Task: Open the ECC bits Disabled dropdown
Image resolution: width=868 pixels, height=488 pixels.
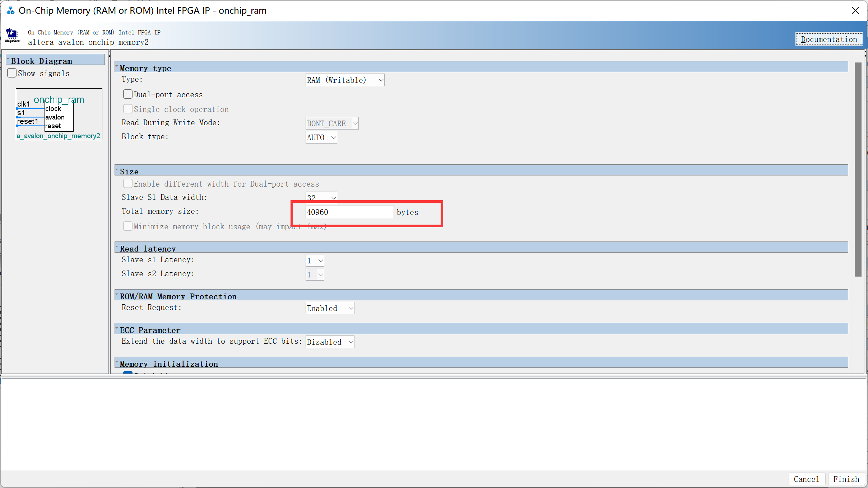Action: coord(329,342)
